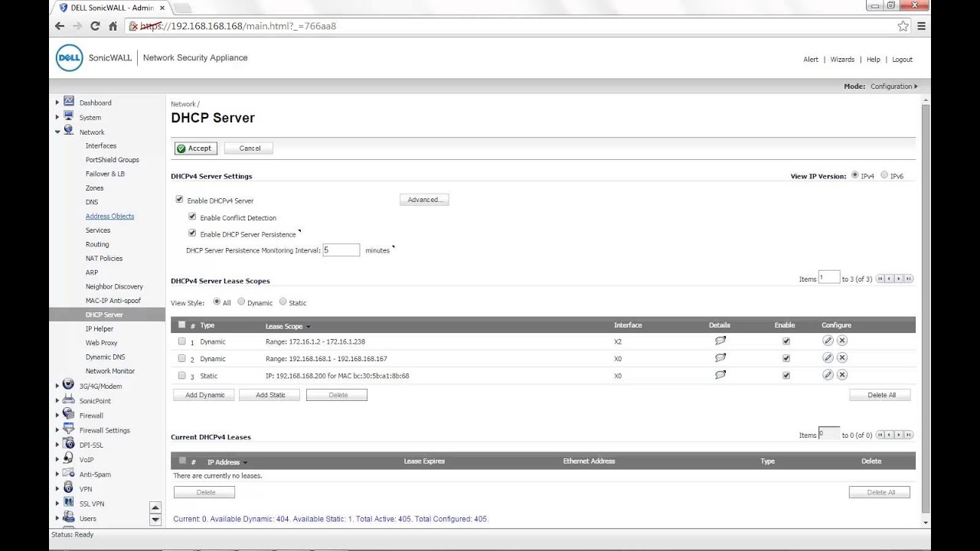Click the Cancel button

point(250,148)
